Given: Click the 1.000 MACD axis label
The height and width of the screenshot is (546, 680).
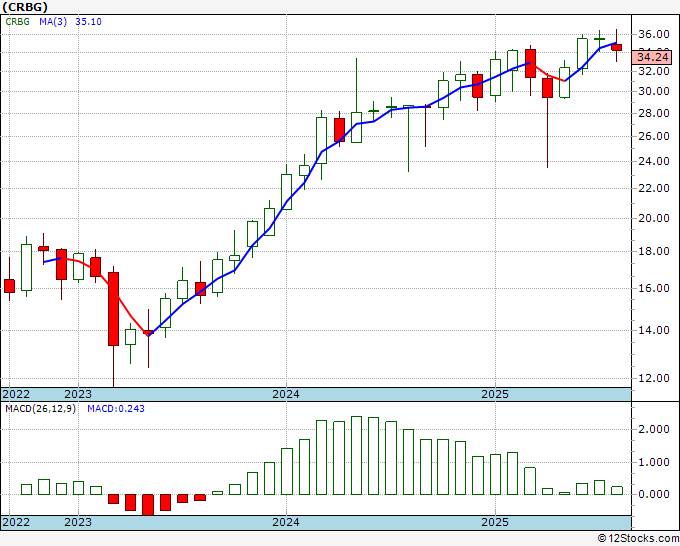Looking at the screenshot, I should (x=654, y=462).
